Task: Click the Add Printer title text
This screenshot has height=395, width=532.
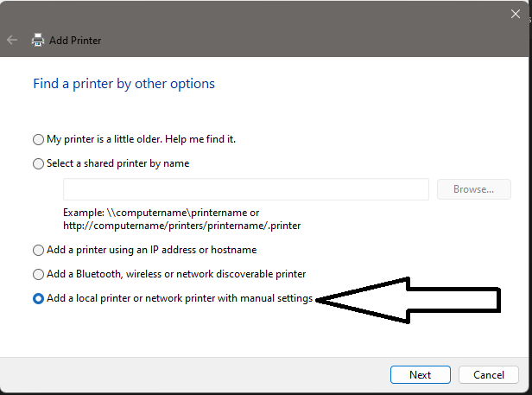Action: [x=75, y=41]
